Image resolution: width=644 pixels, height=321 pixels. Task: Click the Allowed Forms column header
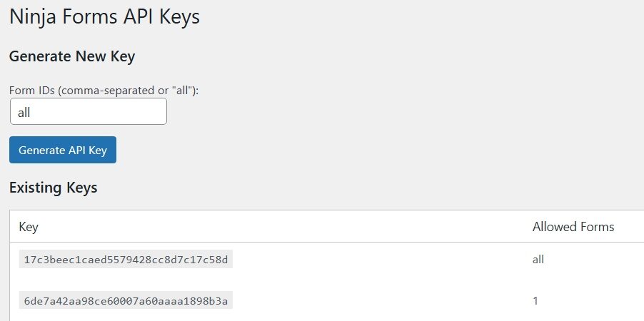[573, 227]
